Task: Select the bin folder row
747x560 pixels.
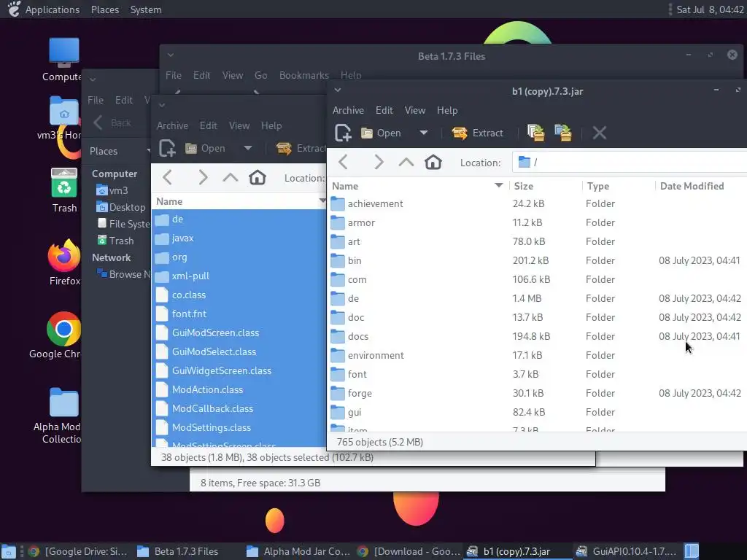Action: click(x=538, y=260)
